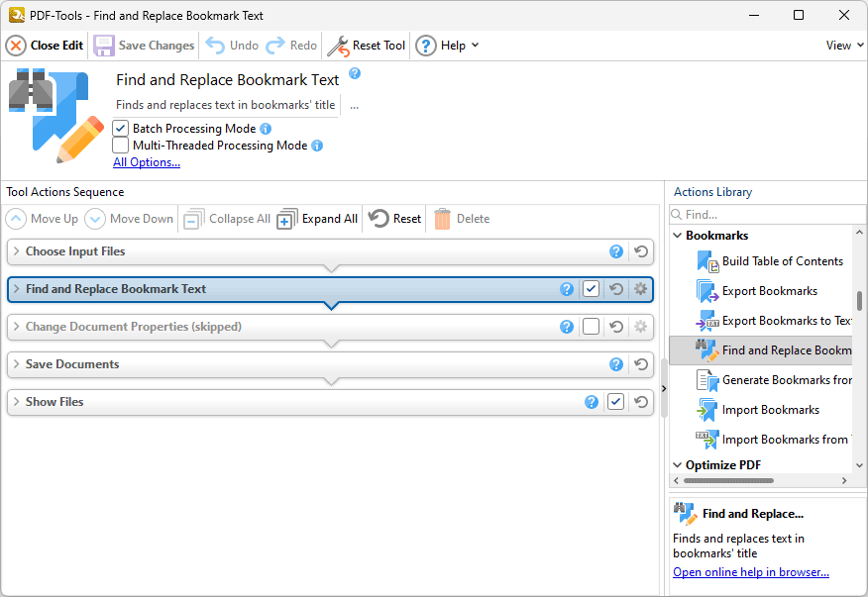Expand the Show Files step
Viewport: 868px width, 597px height.
pyautogui.click(x=17, y=402)
